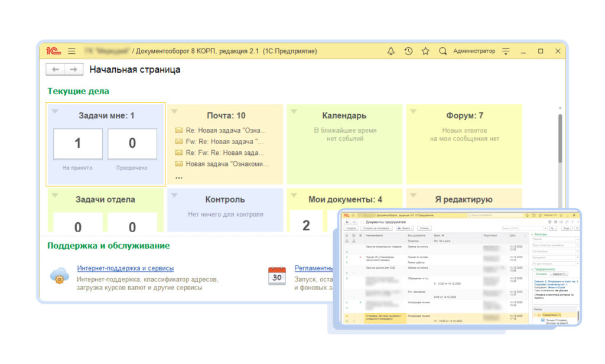Screen dimensions: 605x364
Task: Open the history clock icon
Action: pos(408,51)
